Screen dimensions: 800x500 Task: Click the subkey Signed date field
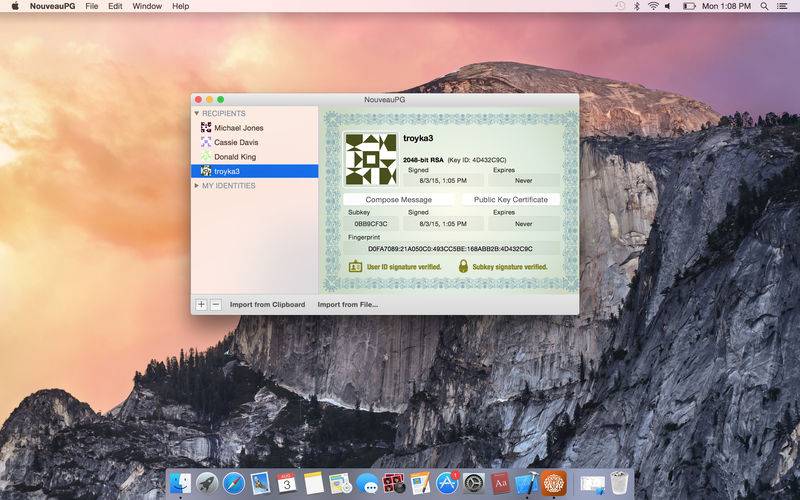443,223
